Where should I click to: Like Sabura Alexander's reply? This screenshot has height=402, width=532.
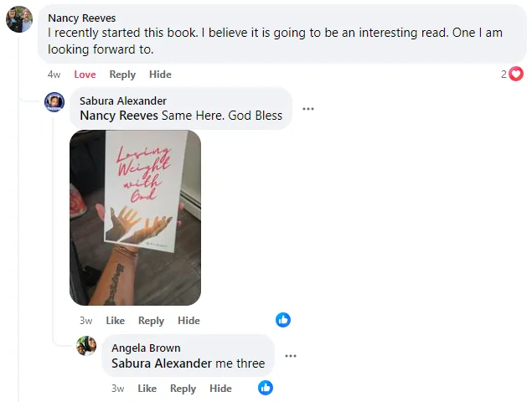(116, 321)
